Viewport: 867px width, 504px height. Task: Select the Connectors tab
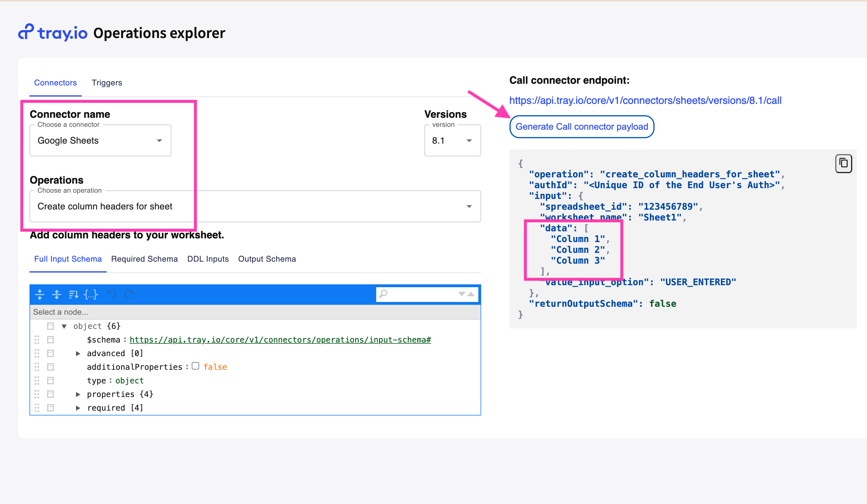point(55,82)
